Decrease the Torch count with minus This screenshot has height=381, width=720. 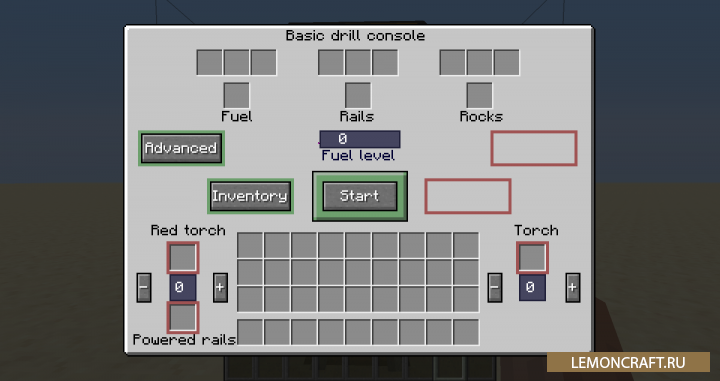tap(495, 287)
